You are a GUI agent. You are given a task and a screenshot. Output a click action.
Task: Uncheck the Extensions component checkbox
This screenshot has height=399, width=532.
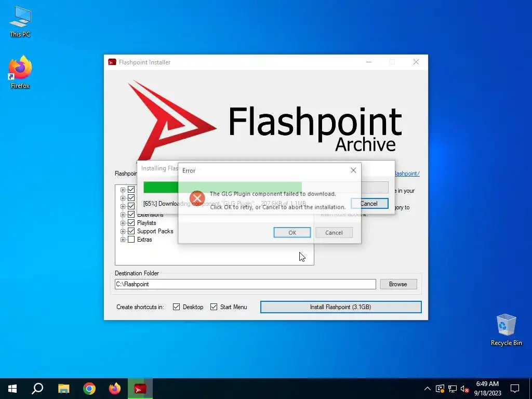[131, 215]
